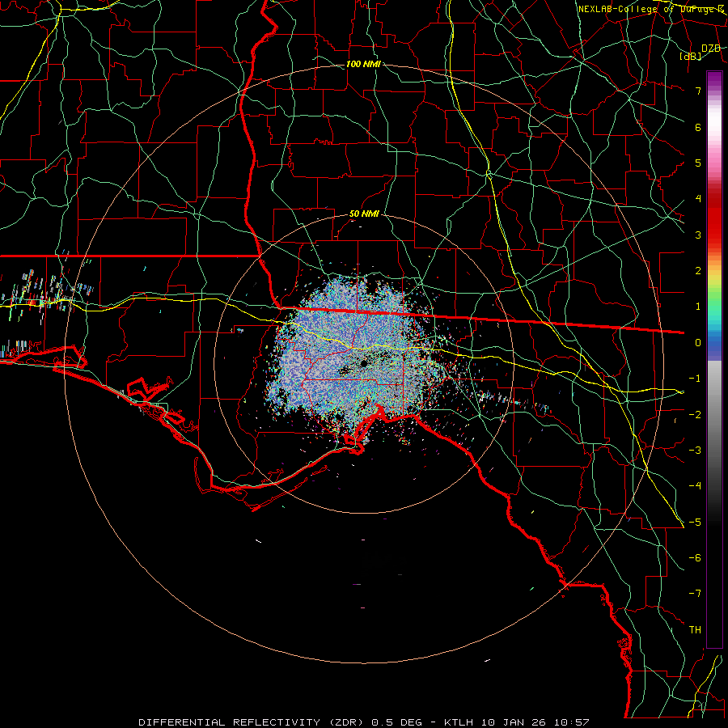Click the ZDR color scale bar

point(714,359)
